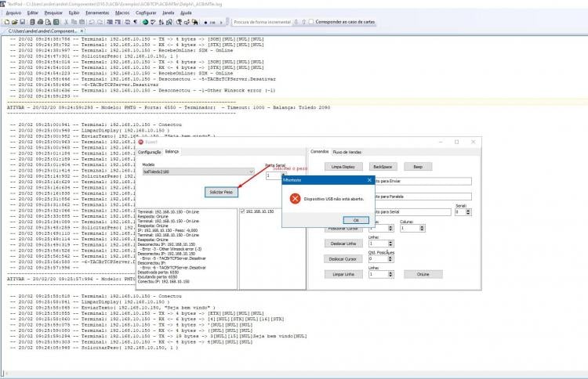Adjust Qtd. Posições stepper
The image size is (588, 379).
(x=390, y=258)
